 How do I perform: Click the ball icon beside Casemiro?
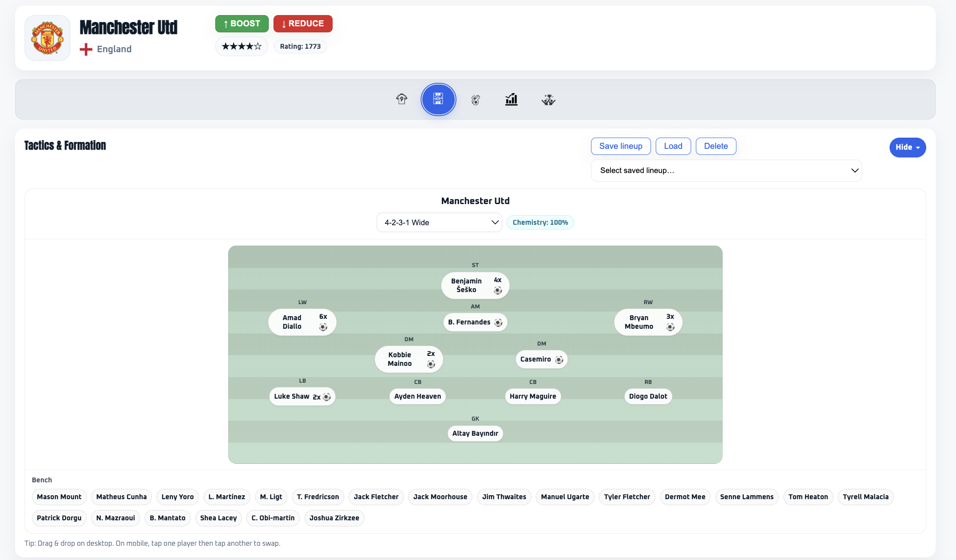point(559,360)
